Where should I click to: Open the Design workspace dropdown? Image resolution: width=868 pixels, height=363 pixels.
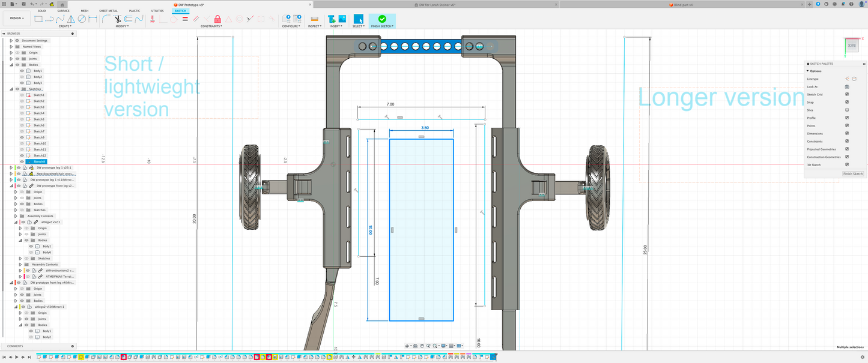click(x=17, y=19)
